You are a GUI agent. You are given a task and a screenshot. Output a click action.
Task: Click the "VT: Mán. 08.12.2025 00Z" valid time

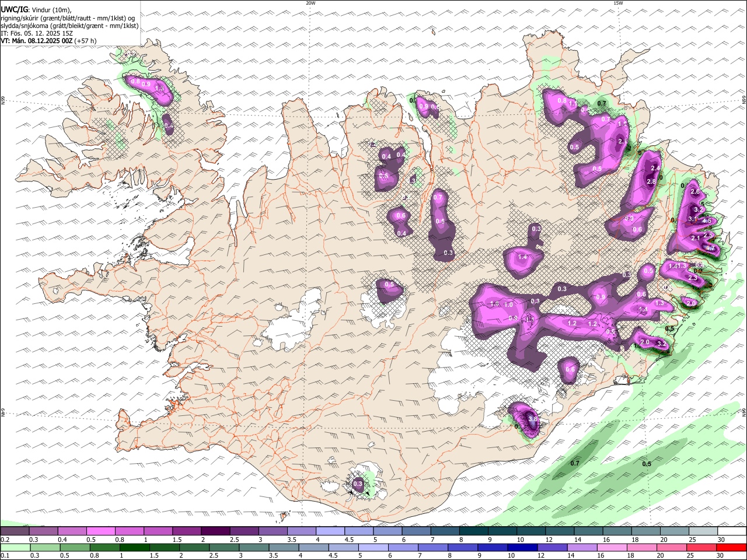(x=37, y=41)
